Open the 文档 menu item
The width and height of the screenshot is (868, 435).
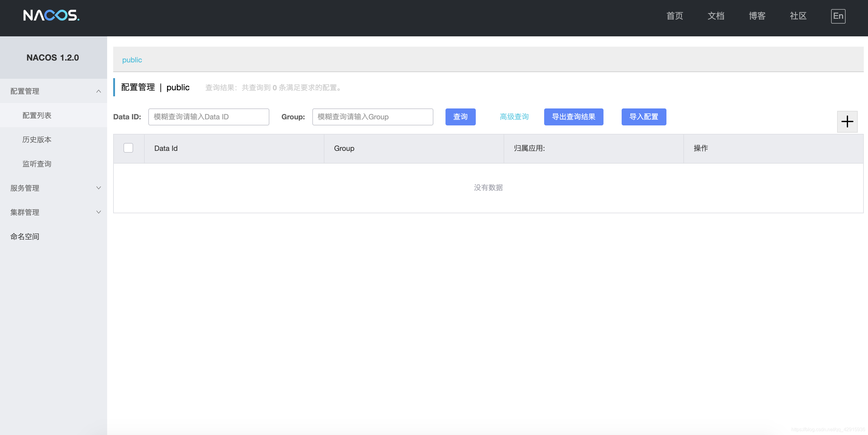click(716, 15)
